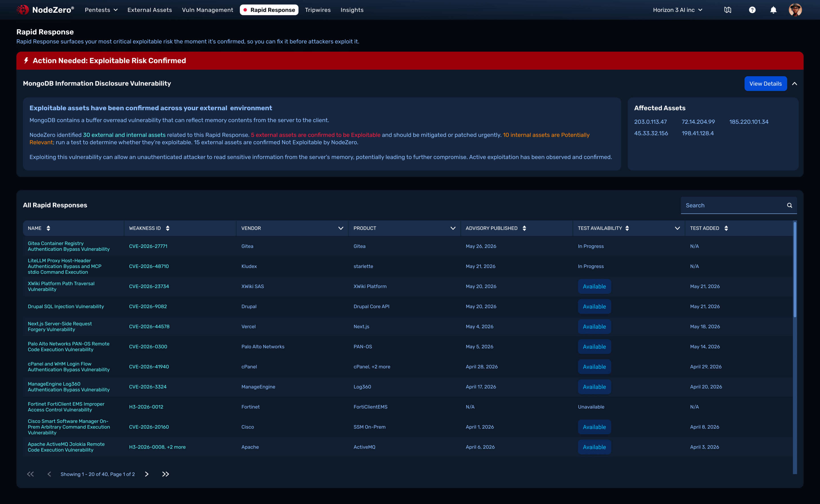This screenshot has height=504, width=820.
Task: Open the Insights tab
Action: point(352,10)
